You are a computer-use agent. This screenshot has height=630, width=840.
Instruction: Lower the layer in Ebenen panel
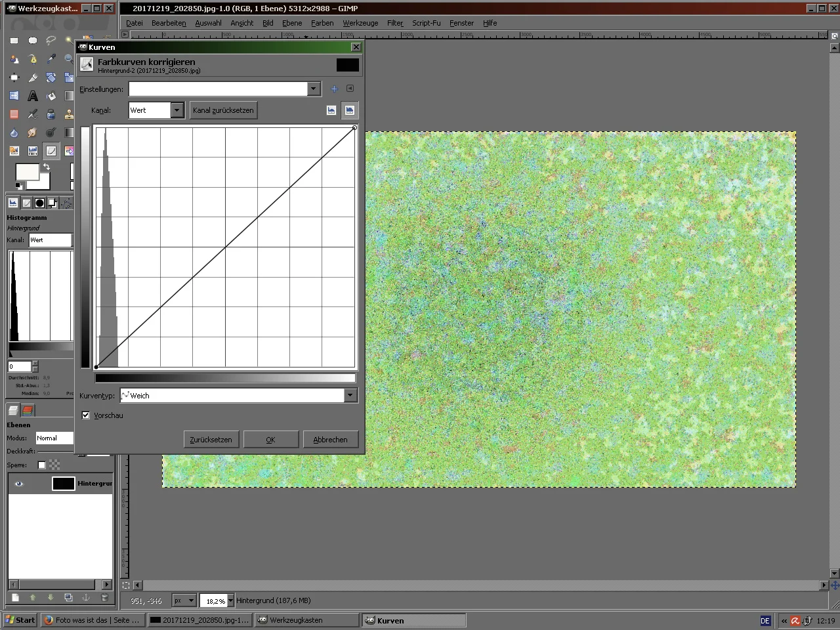coord(51,597)
